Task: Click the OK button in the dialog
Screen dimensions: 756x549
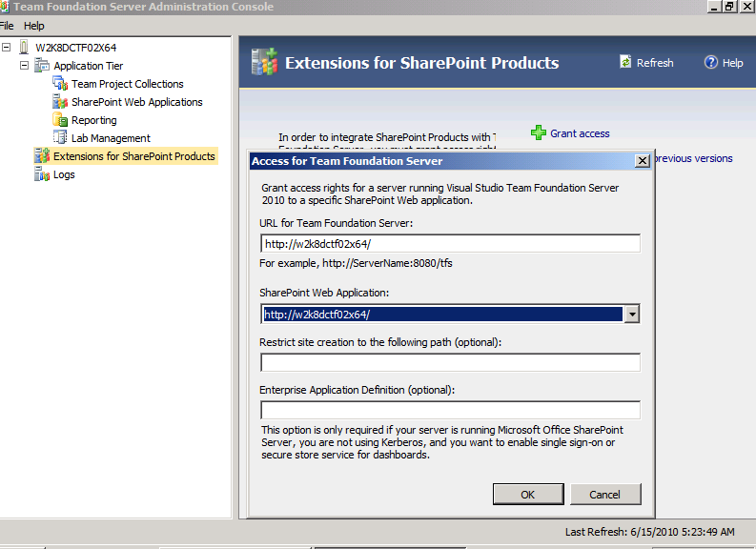Action: tap(528, 495)
